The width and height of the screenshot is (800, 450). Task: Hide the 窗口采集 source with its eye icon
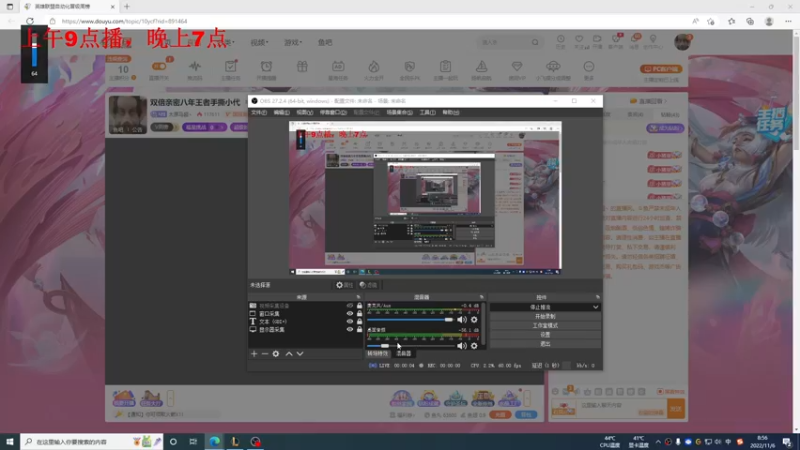(349, 314)
